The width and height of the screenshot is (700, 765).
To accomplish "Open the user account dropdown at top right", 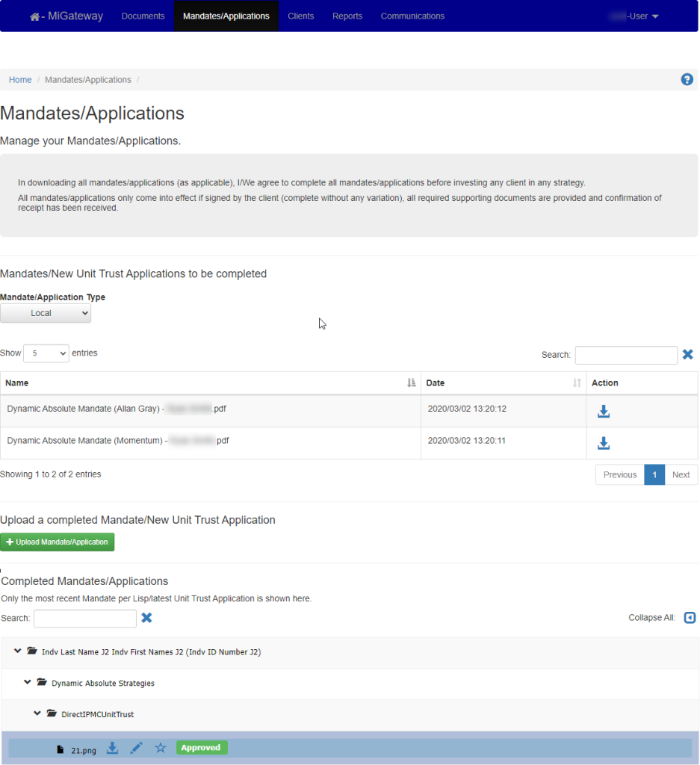I will pyautogui.click(x=636, y=15).
